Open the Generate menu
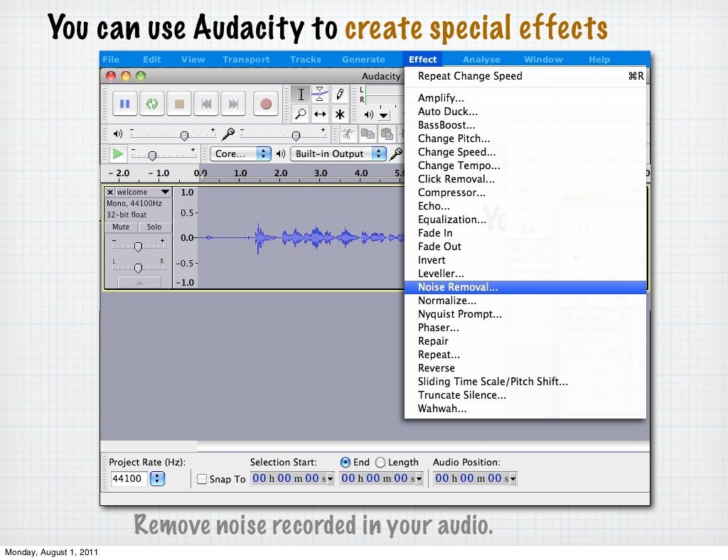The image size is (728, 560). point(363,60)
